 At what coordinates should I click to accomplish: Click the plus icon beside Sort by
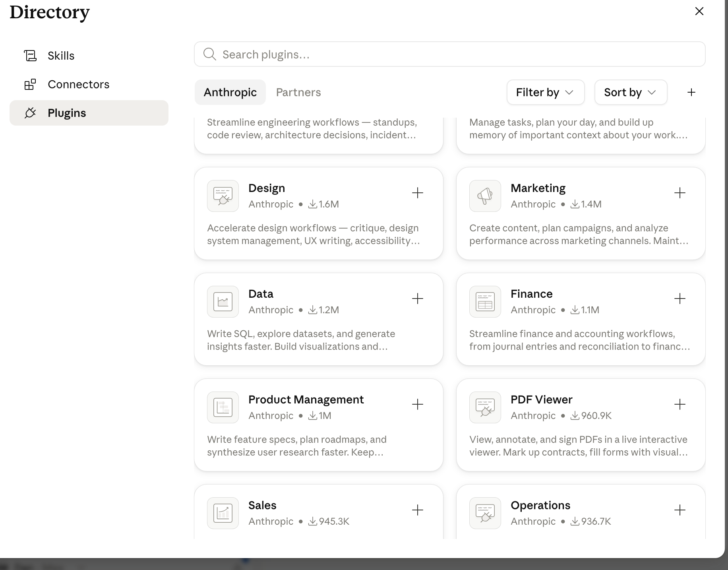coord(691,92)
